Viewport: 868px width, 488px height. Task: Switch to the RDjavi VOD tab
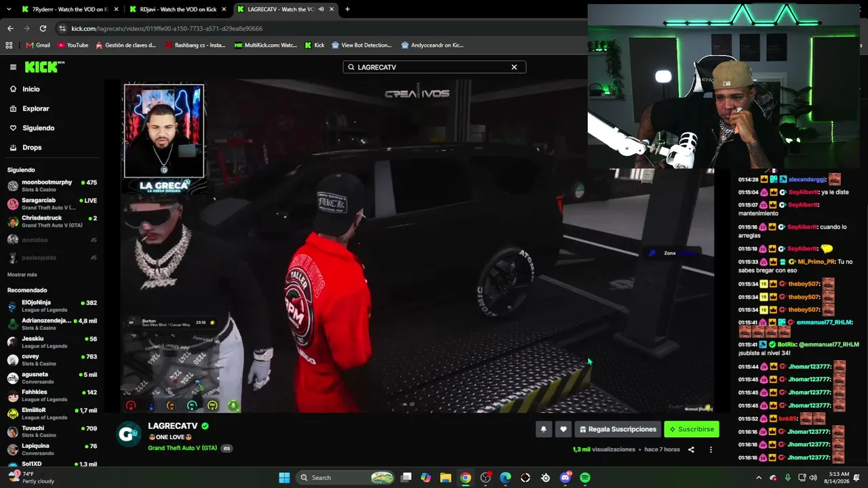[x=176, y=9]
